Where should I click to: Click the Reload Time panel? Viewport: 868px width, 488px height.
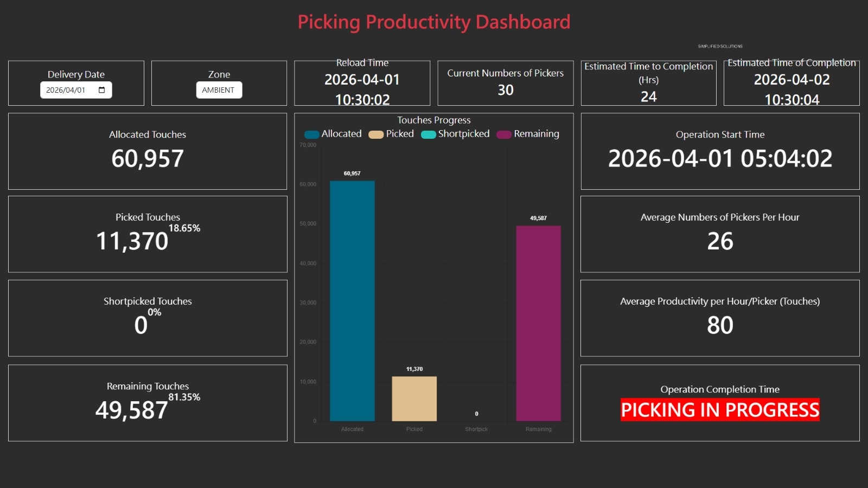(361, 82)
